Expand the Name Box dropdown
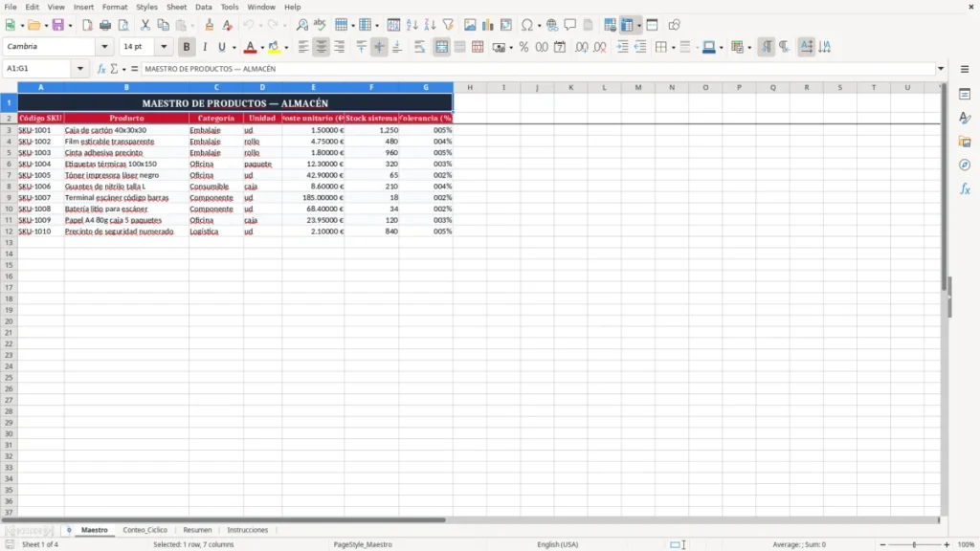Screen dimensions: 980x551 (x=80, y=69)
